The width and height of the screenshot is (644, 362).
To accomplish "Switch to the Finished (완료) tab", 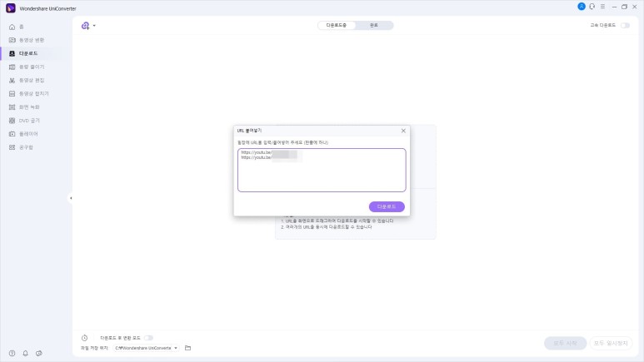I will [x=374, y=26].
